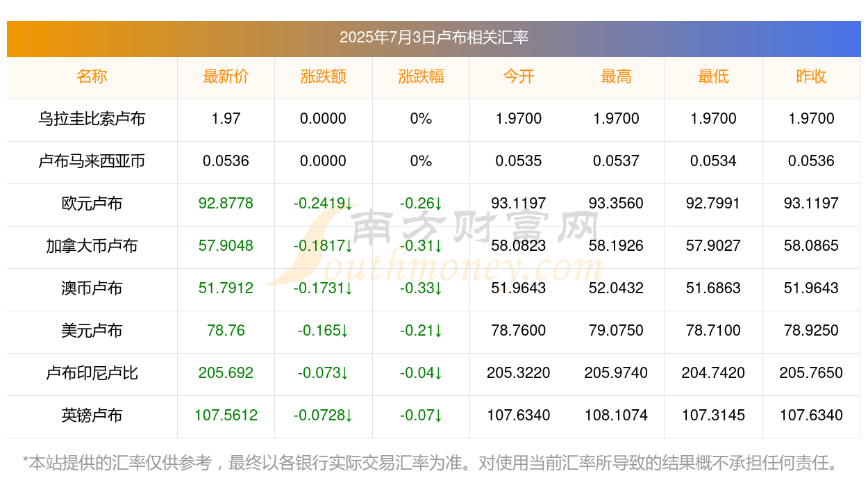Select the 今开 column header
Image resolution: width=868 pixels, height=485 pixels.
pos(519,76)
